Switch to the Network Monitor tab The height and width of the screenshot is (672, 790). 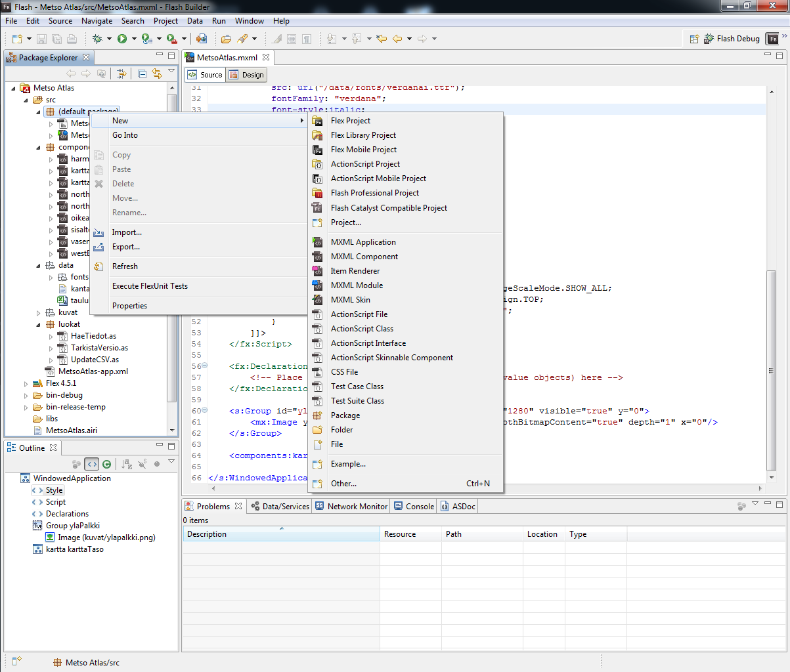pyautogui.click(x=351, y=507)
